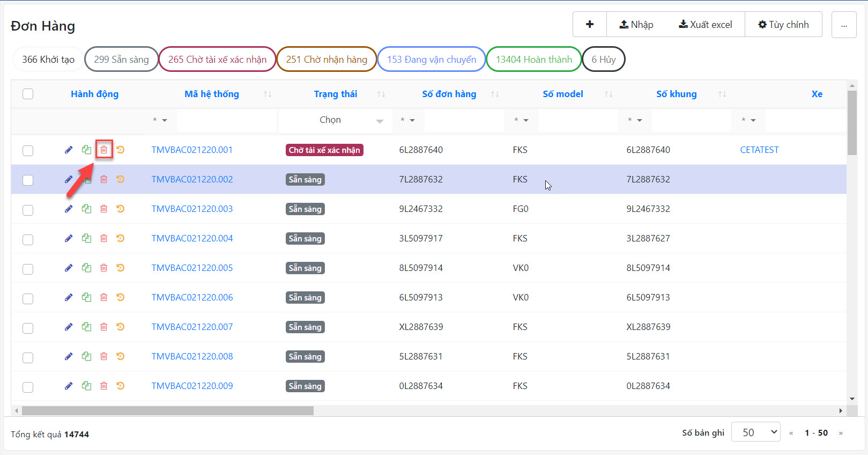Open the three-dots more options button
Screen dimensions: 868x455
tap(844, 25)
